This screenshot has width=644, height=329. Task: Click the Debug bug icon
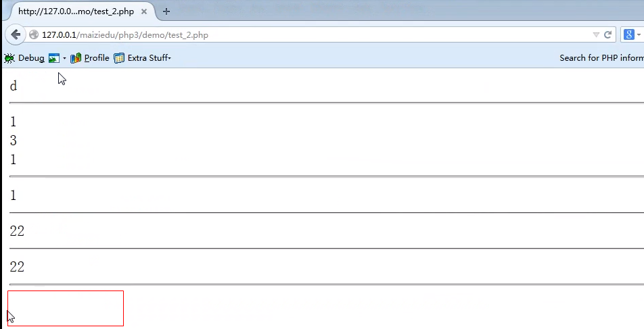point(9,58)
